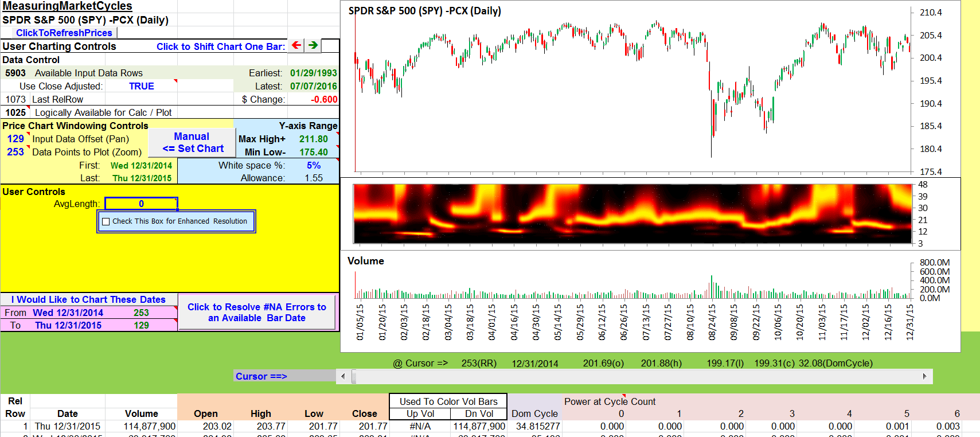Image resolution: width=980 pixels, height=437 pixels.
Task: Click the Volume chart title
Action: (366, 261)
